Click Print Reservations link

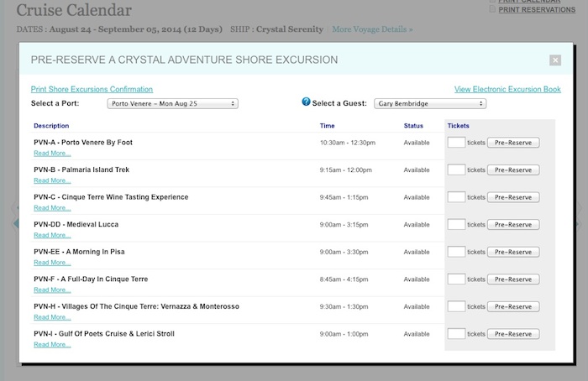pyautogui.click(x=537, y=10)
